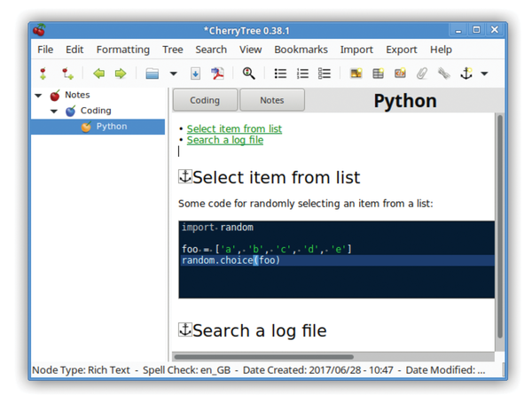Image resolution: width=532 pixels, height=403 pixels.
Task: Apply numbered list formatting
Action: click(x=302, y=74)
